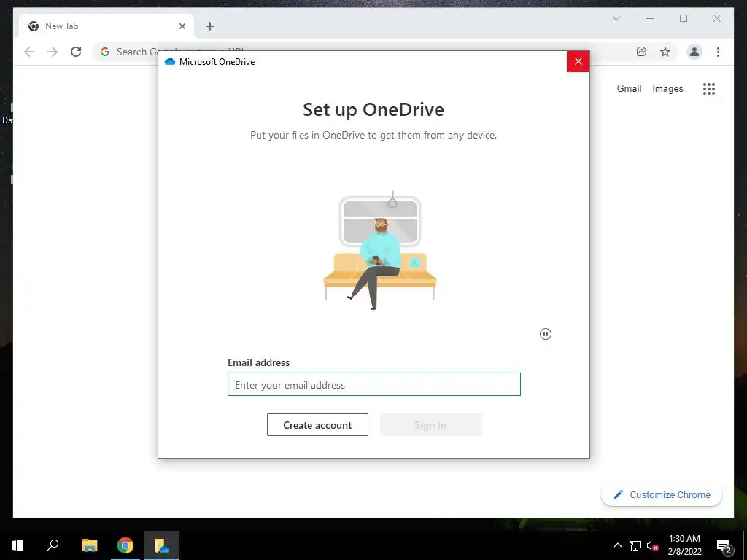The height and width of the screenshot is (560, 747).
Task: Show hidden system tray icons
Action: (x=617, y=545)
